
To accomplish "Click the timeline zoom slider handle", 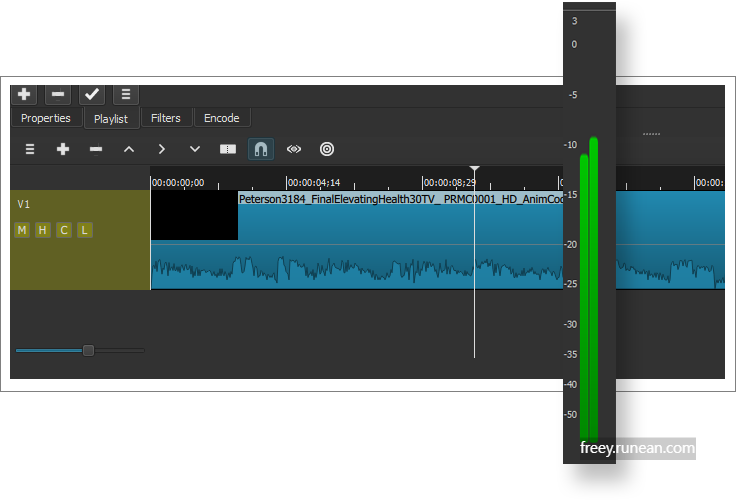I will point(88,350).
